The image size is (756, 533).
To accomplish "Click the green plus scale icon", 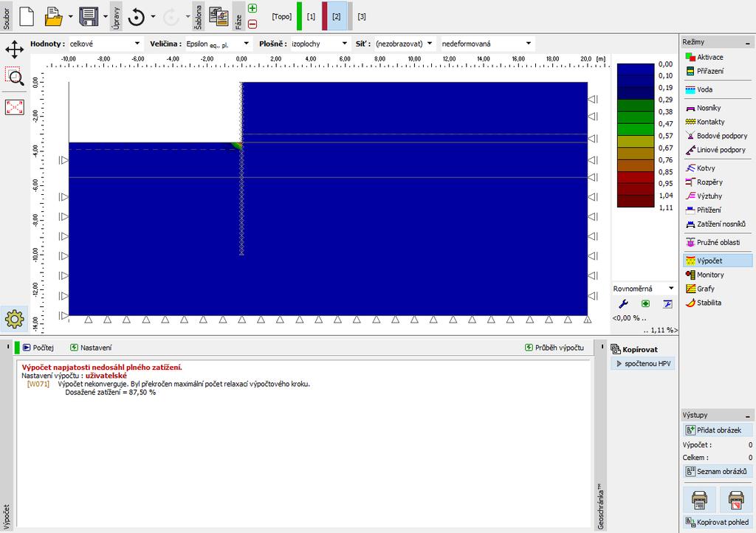I will pos(645,303).
